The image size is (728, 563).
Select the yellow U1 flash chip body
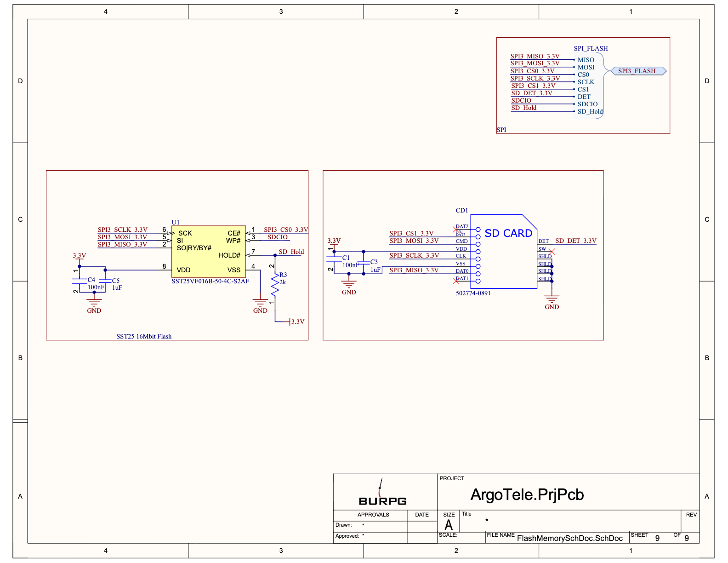[208, 251]
